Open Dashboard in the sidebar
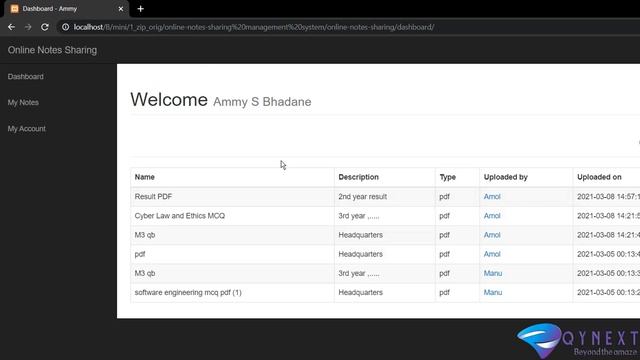Viewport: 640px width, 360px height. click(25, 77)
